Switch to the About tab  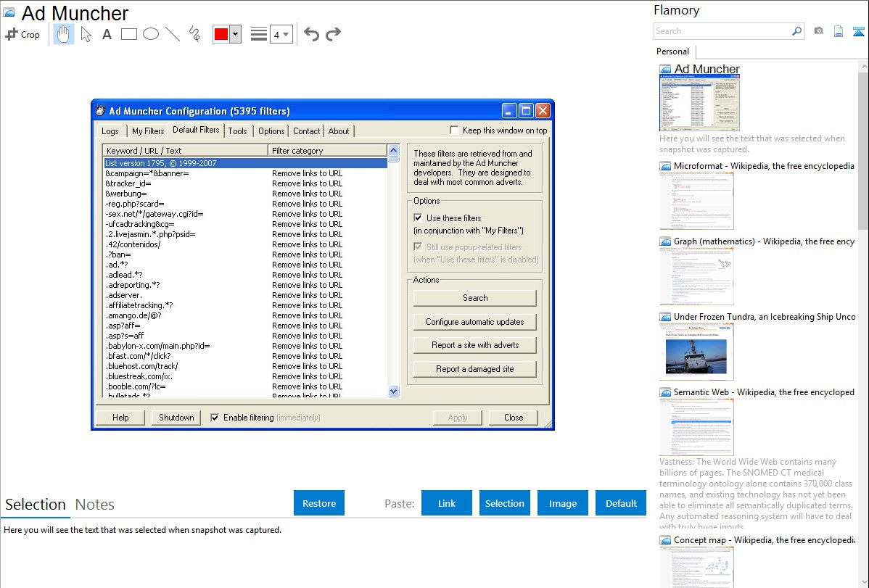coord(339,131)
